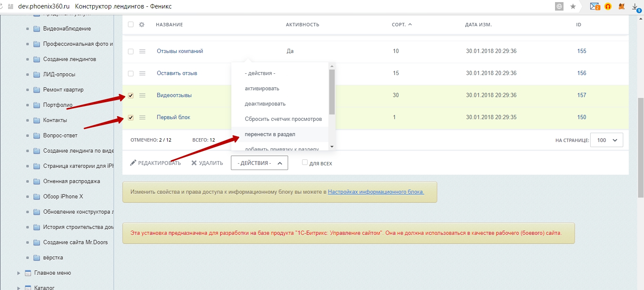Check the Оставить отзыв row checkbox
This screenshot has height=290, width=644.
[130, 73]
